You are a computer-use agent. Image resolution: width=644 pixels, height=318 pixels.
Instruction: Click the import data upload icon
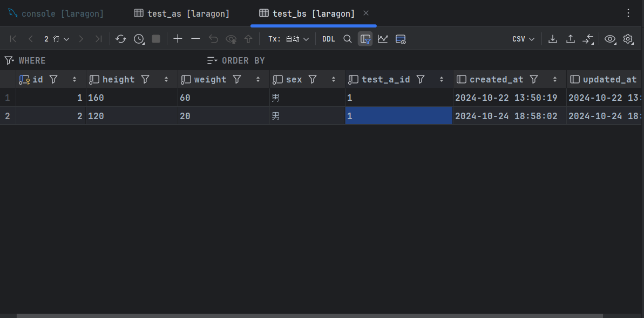point(571,39)
